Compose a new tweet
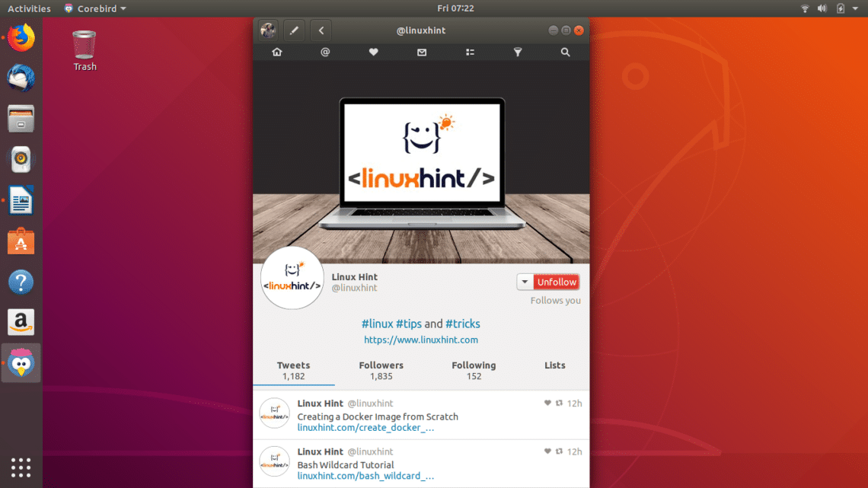Viewport: 868px width, 488px height. (x=294, y=30)
